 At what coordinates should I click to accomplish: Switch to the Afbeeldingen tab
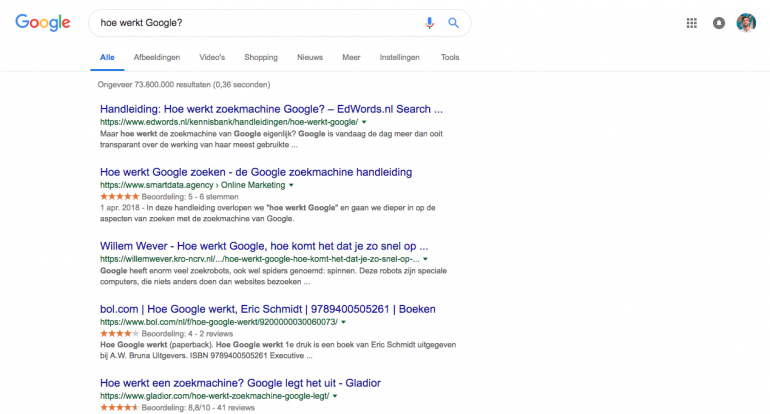coord(157,57)
